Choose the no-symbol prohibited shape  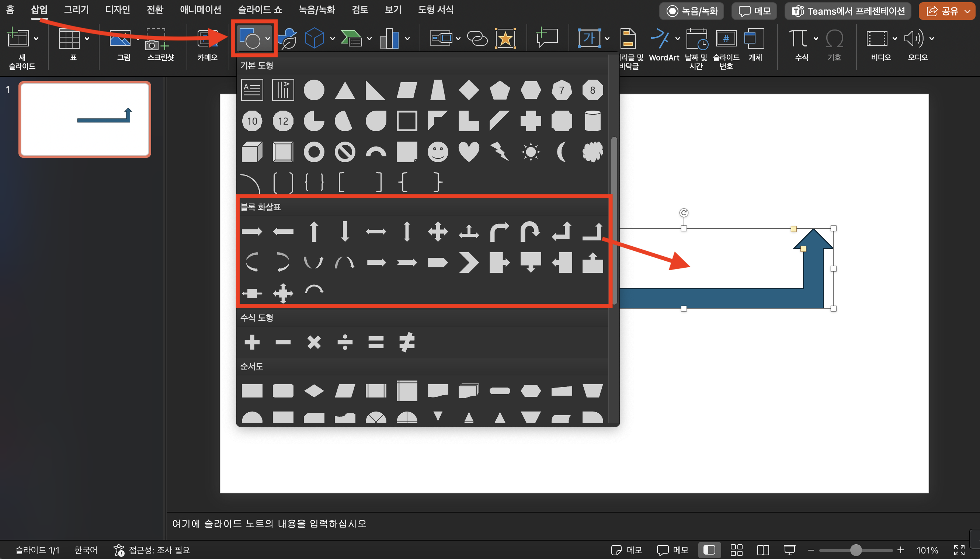point(345,152)
